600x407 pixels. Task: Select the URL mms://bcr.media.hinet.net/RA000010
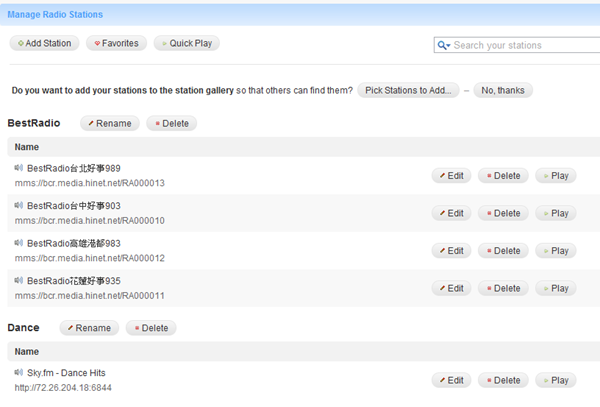pos(90,220)
